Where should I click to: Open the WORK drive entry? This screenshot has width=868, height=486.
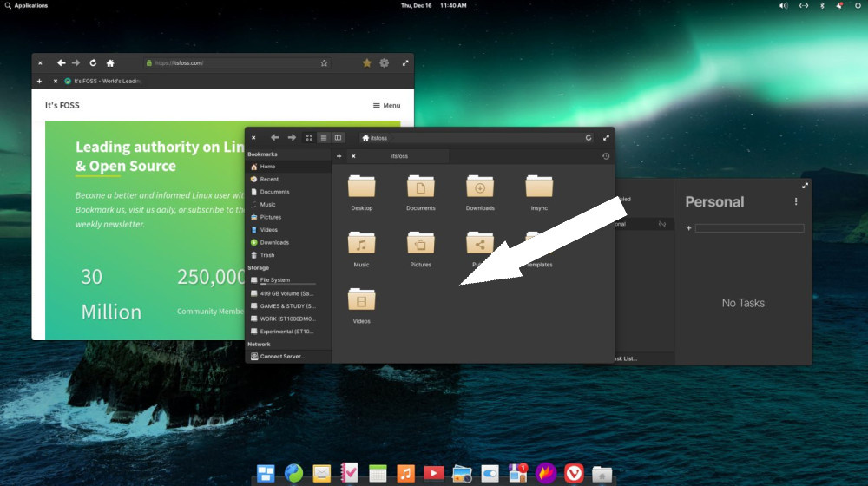[x=288, y=319]
